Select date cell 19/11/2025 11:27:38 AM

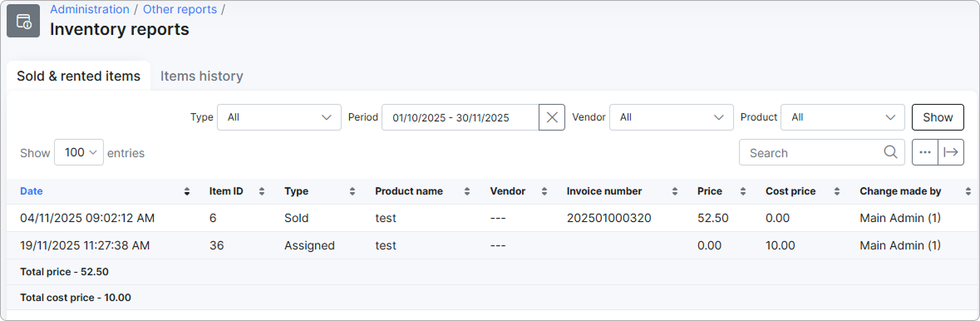85,246
